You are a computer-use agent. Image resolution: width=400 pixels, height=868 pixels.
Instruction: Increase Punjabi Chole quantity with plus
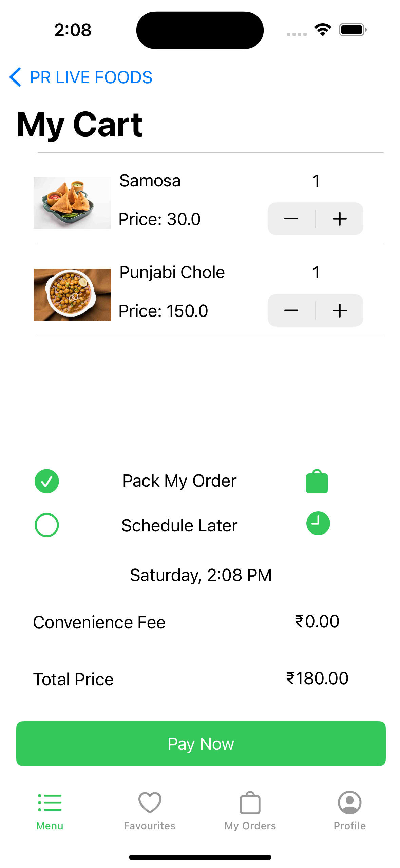click(340, 310)
